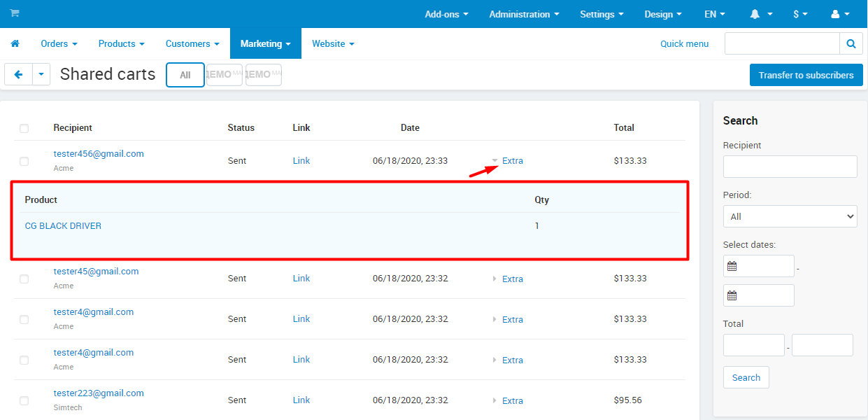
Task: Open the CG BLACK DRIVER product link
Action: (63, 225)
